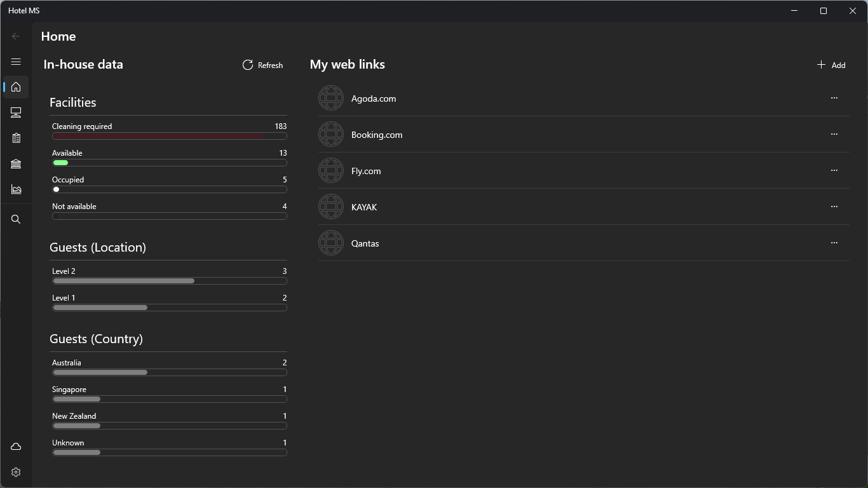The width and height of the screenshot is (868, 488).
Task: Open the clipboard checklist sidebar page
Action: (x=16, y=138)
